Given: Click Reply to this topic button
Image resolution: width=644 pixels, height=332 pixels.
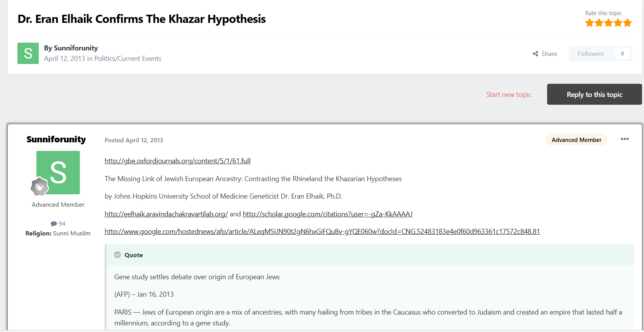Looking at the screenshot, I should point(594,94).
